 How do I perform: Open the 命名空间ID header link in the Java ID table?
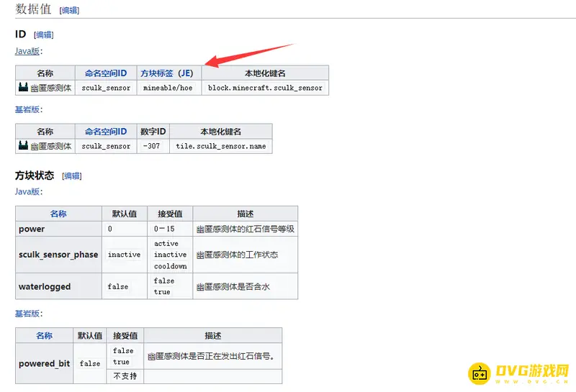pos(105,73)
